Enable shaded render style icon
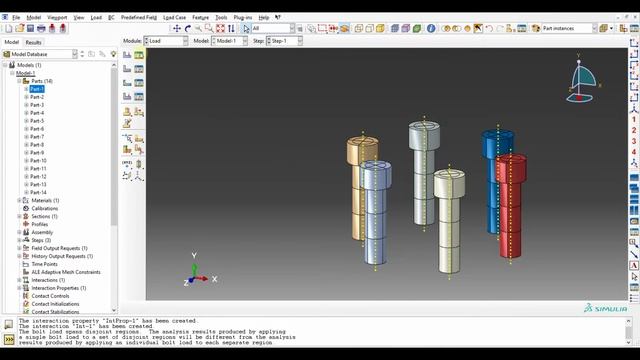The height and width of the screenshot is (360, 640). click(x=380, y=28)
